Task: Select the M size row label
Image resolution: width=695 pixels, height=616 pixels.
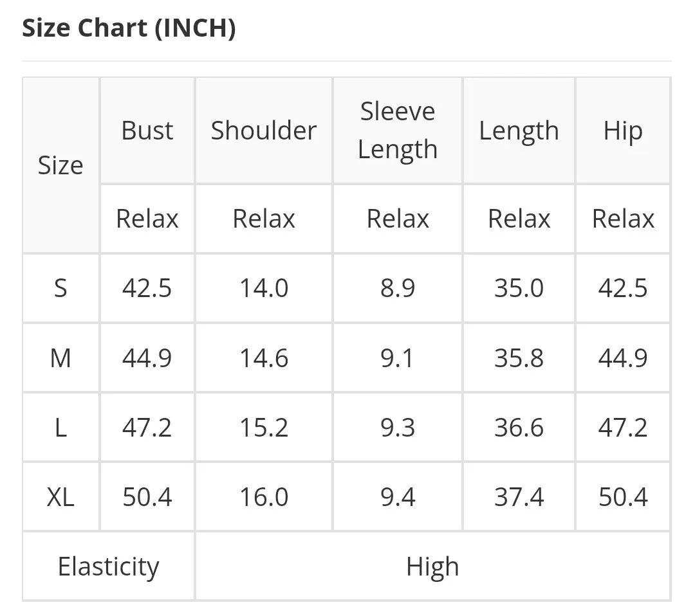Action: click(60, 358)
